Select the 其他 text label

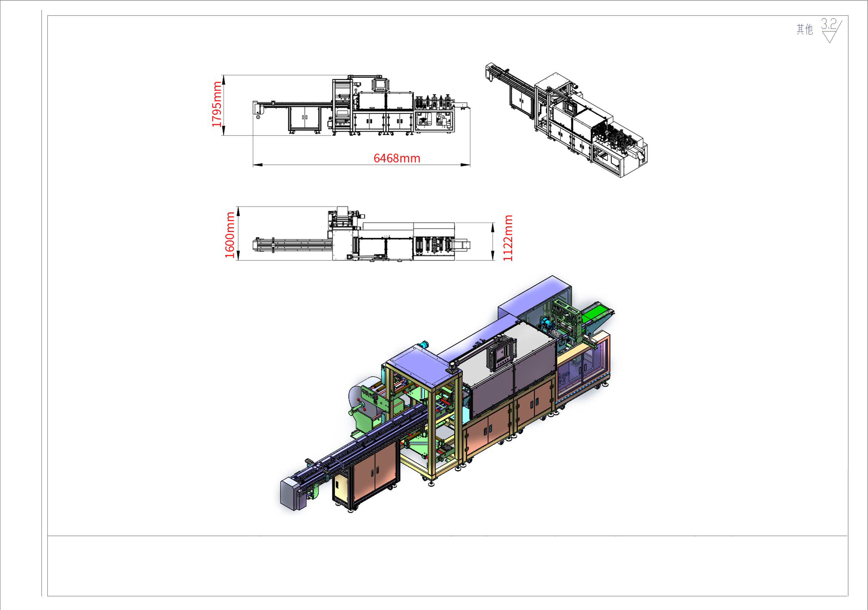point(805,29)
